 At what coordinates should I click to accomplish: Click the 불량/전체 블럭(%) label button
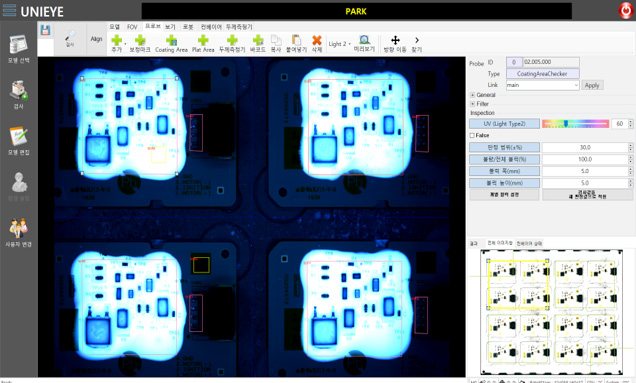point(505,159)
